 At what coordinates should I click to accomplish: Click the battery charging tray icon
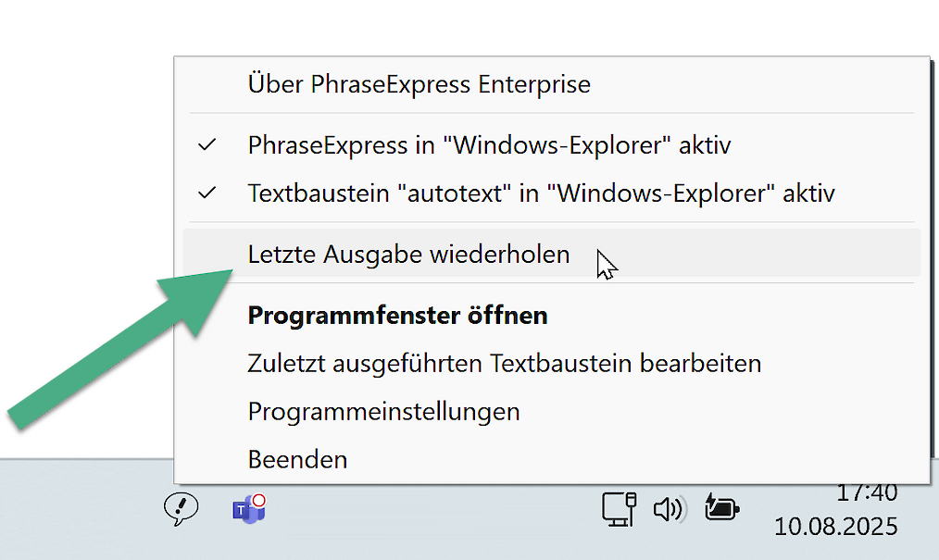(721, 507)
